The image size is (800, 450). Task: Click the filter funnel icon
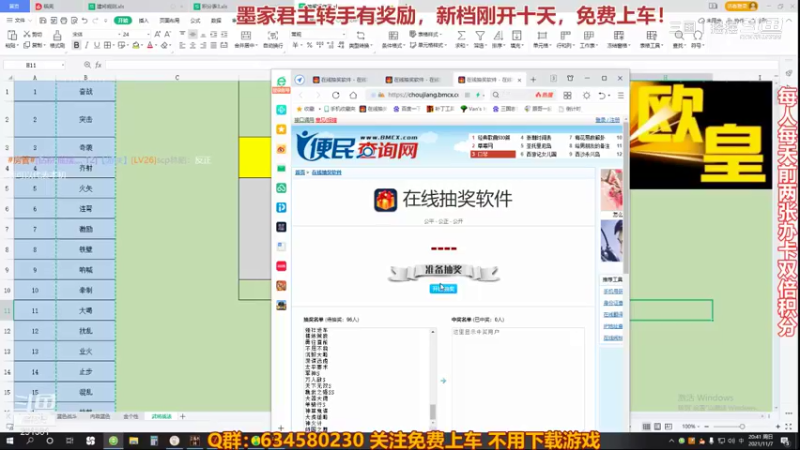480,35
